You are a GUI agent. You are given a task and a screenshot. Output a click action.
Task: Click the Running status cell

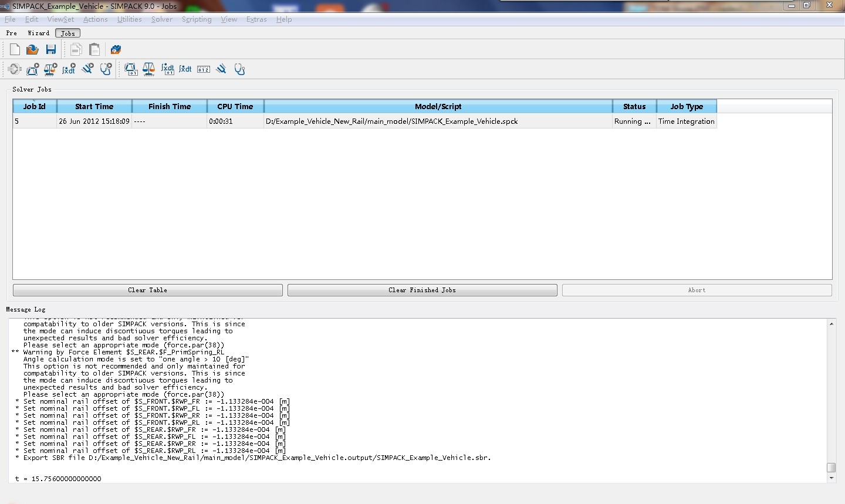(x=634, y=121)
